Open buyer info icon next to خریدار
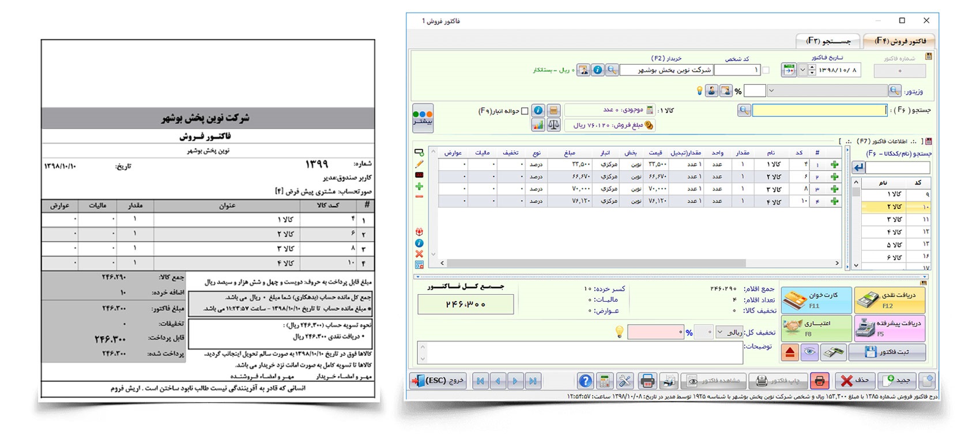 point(598,70)
